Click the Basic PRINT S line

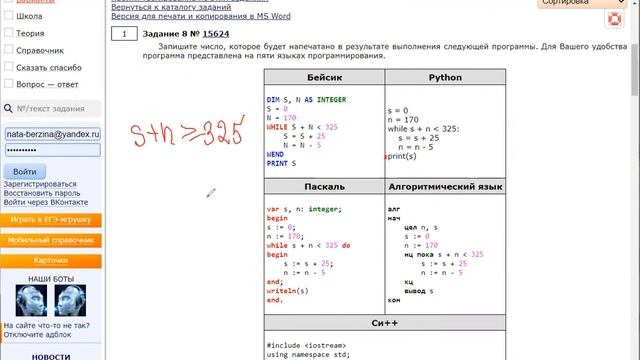point(281,163)
